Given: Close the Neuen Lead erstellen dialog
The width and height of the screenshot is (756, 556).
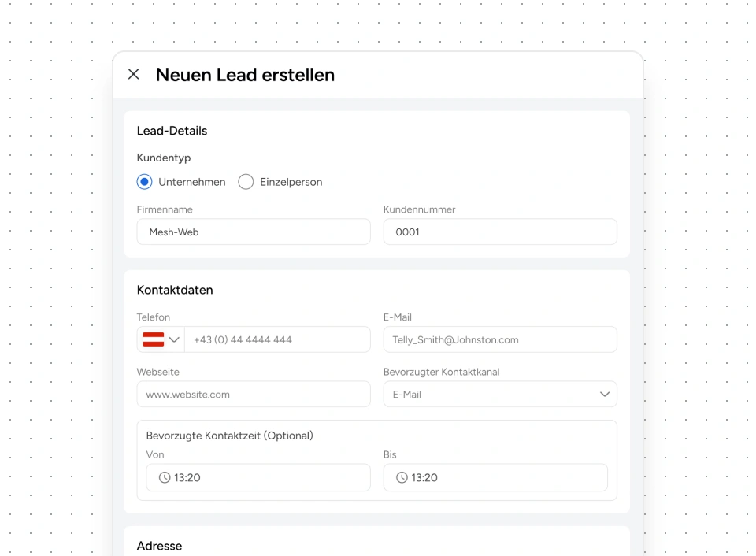Looking at the screenshot, I should point(134,74).
